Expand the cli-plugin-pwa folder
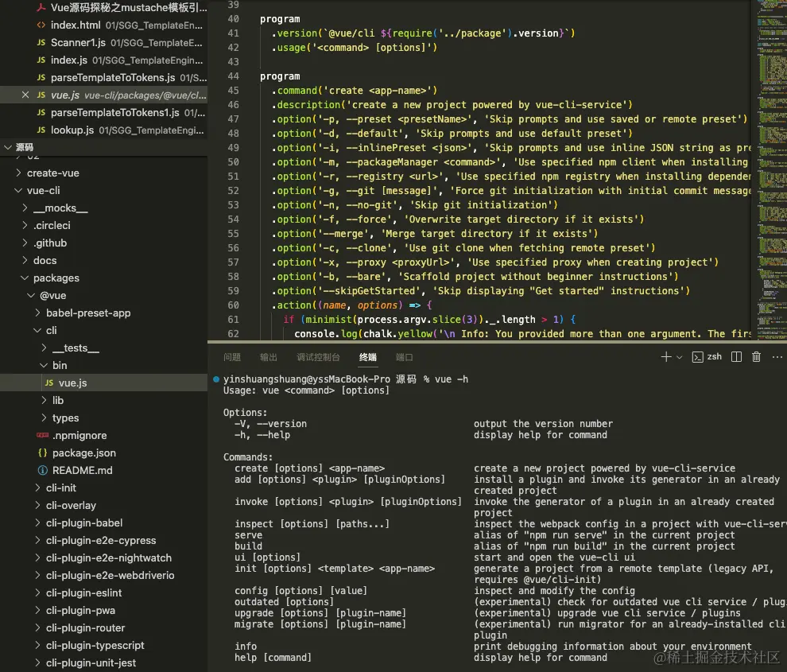This screenshot has width=787, height=672. pos(103,611)
